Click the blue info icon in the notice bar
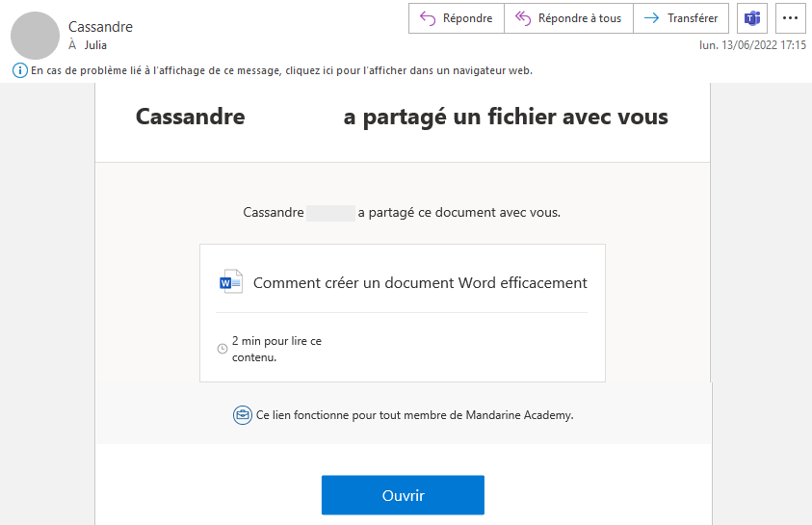Image resolution: width=812 pixels, height=525 pixels. [x=19, y=70]
